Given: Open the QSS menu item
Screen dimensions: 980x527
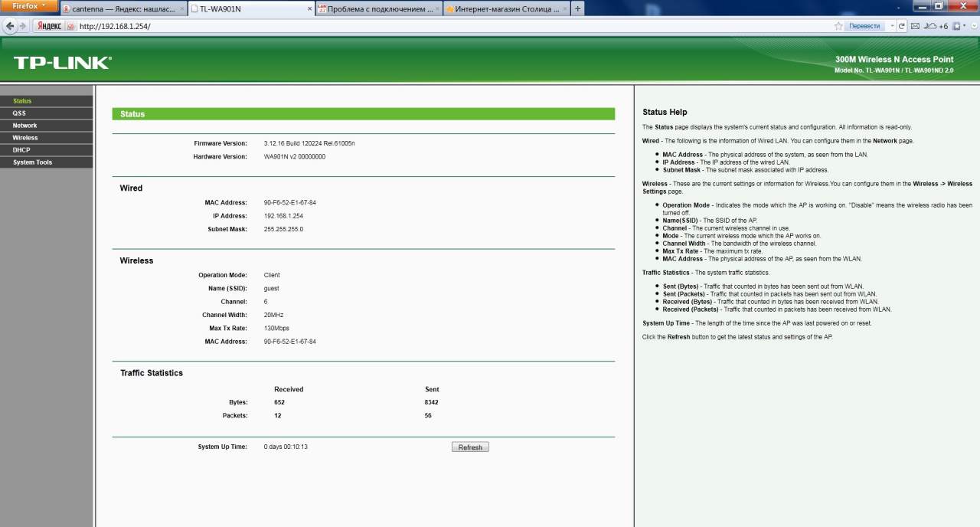Looking at the screenshot, I should [47, 113].
